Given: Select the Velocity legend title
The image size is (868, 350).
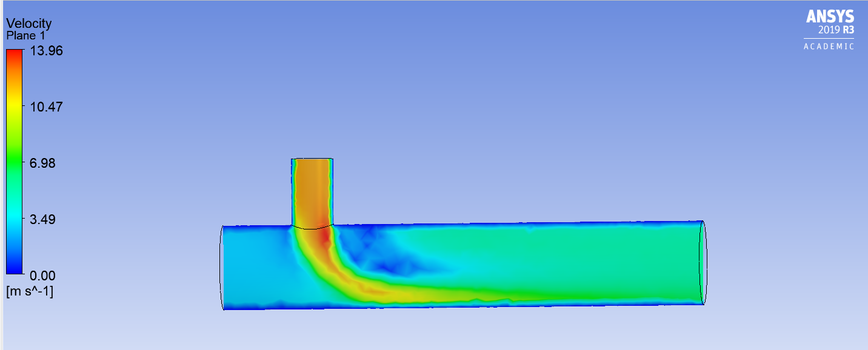Looking at the screenshot, I should [x=28, y=24].
